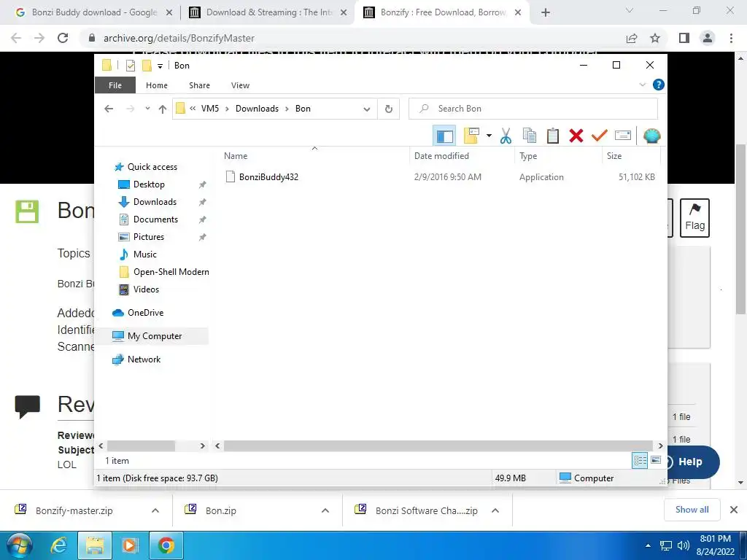Click the Chrome share page icon
This screenshot has height=560, width=747.
point(632,38)
